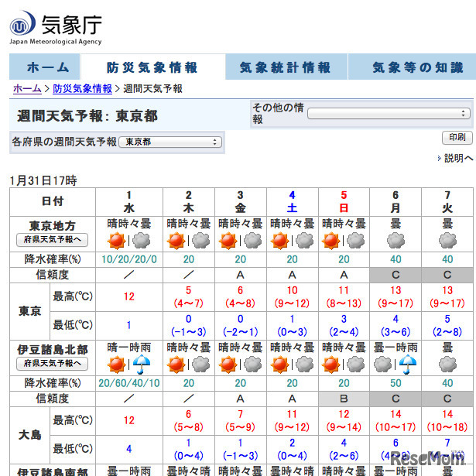Click Izu north day 4 sun icon

[280, 365]
